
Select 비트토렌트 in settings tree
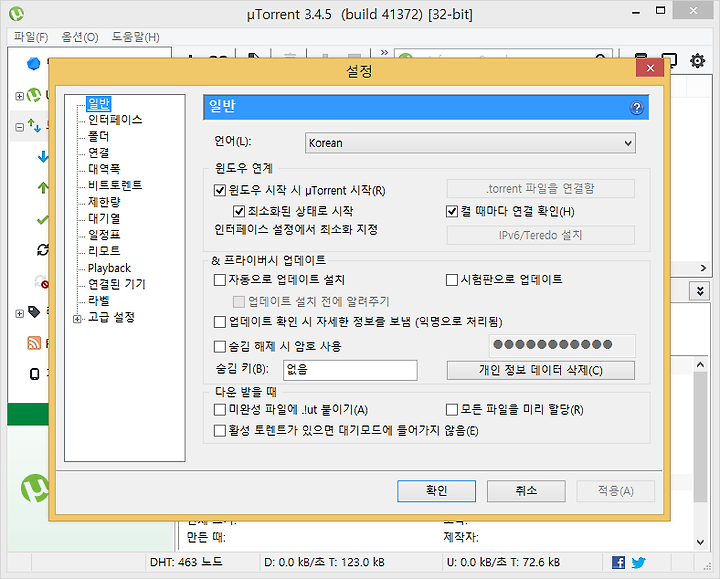click(115, 186)
